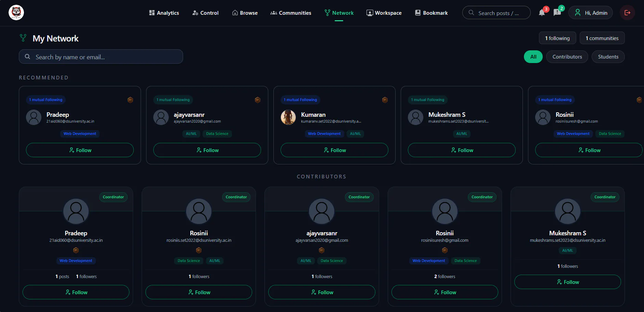Click the Search by name or email field
The image size is (644, 312).
(x=101, y=57)
